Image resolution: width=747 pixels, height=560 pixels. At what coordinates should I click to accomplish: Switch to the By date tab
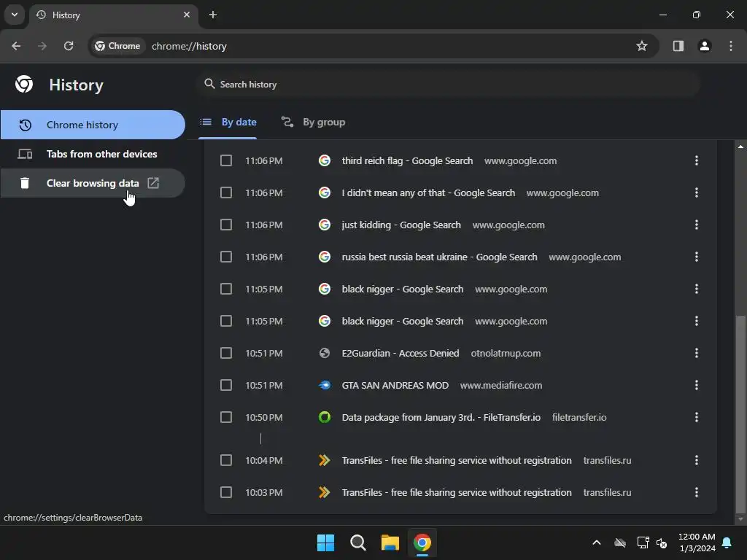(228, 122)
